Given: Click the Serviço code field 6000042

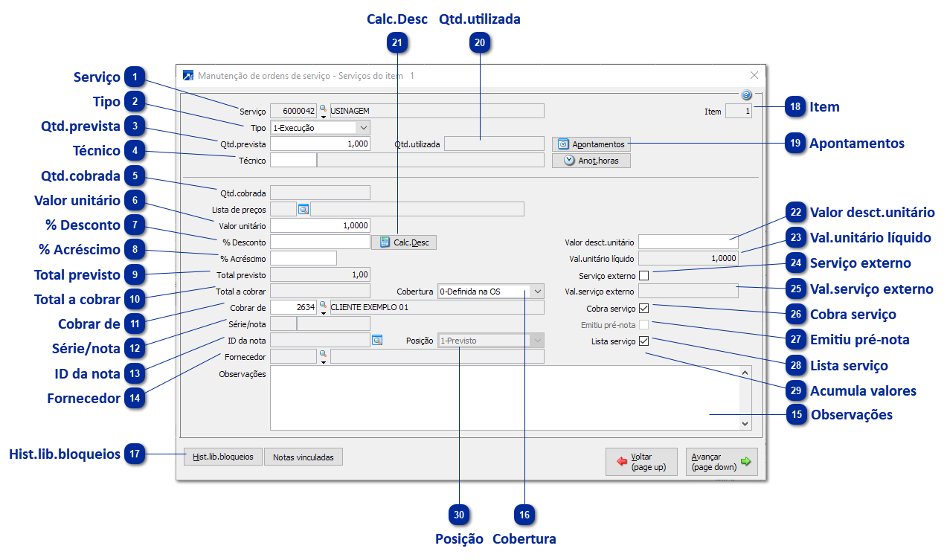Looking at the screenshot, I should click(x=294, y=111).
